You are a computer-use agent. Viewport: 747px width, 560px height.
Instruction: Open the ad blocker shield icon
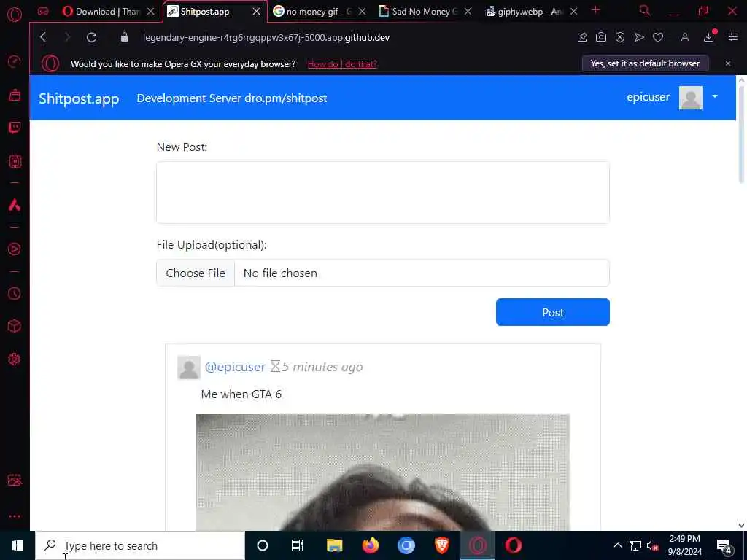coord(620,37)
